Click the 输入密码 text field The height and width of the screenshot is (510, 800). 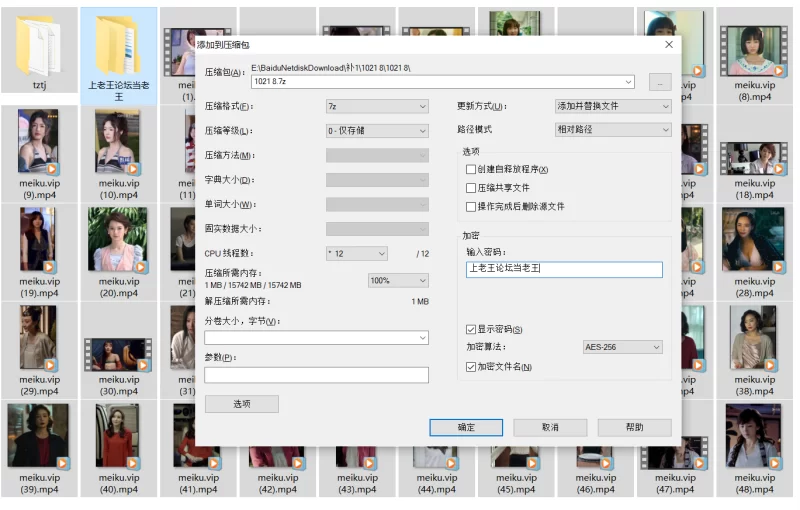[564, 270]
